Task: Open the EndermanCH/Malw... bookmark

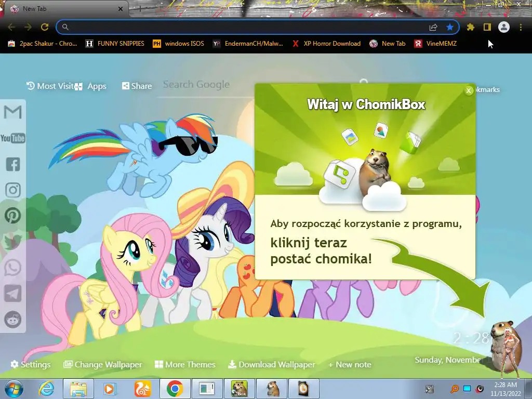Action: (x=248, y=44)
